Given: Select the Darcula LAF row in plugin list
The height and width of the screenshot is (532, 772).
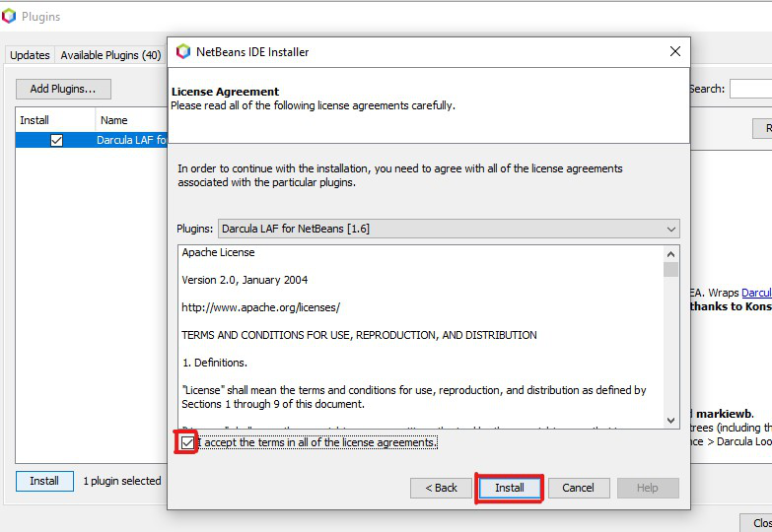Looking at the screenshot, I should [92, 140].
